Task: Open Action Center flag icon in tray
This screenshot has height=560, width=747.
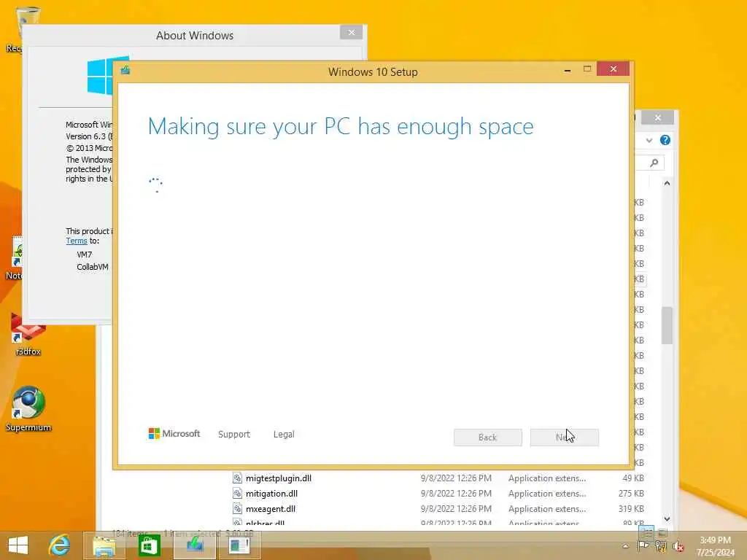Action: point(643,545)
